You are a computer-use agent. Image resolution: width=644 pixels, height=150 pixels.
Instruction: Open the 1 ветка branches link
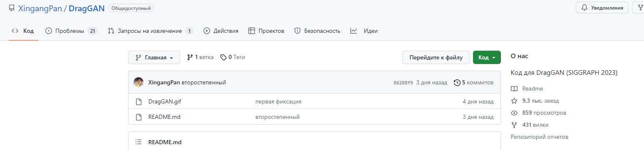tap(201, 57)
